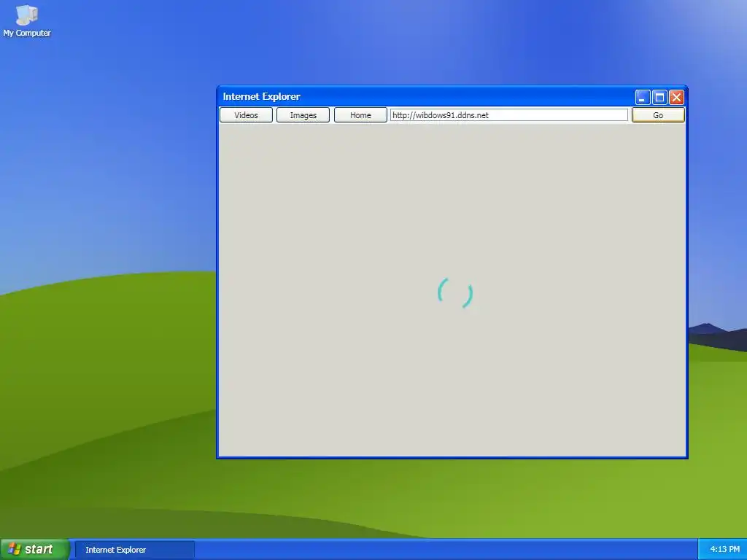
Task: Close the Internet Explorer window
Action: [x=676, y=97]
